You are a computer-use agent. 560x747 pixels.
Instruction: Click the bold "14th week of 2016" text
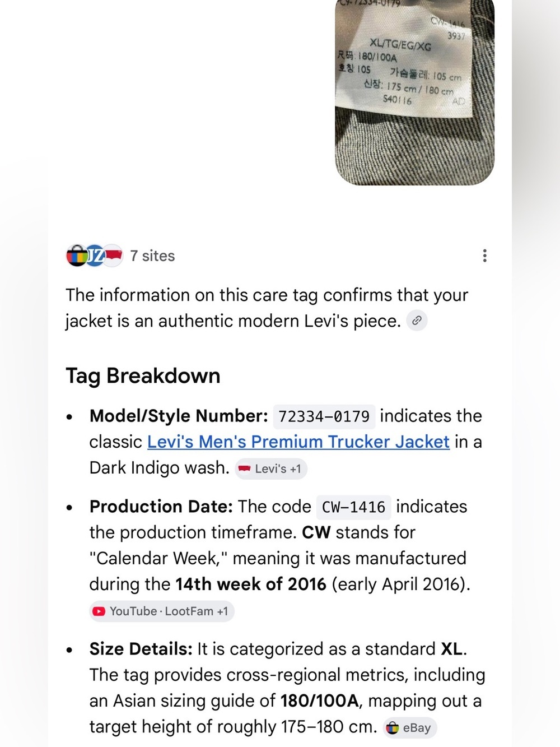click(x=251, y=584)
